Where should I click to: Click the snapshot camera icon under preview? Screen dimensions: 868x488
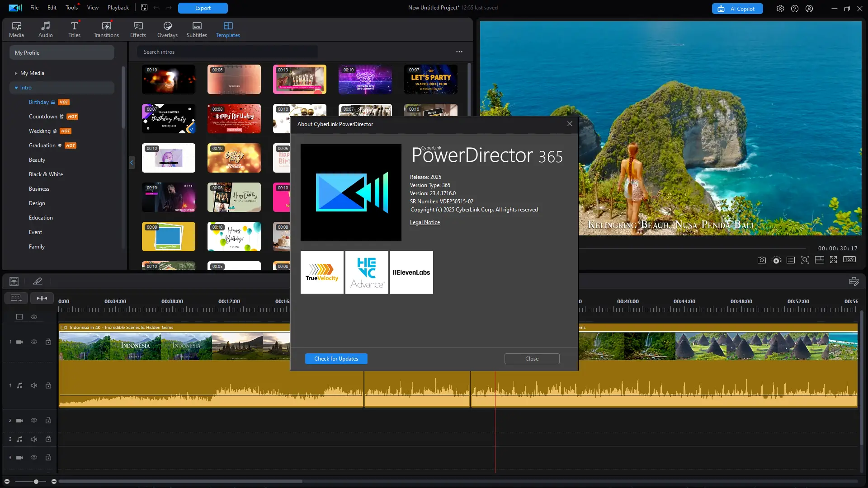tap(762, 260)
